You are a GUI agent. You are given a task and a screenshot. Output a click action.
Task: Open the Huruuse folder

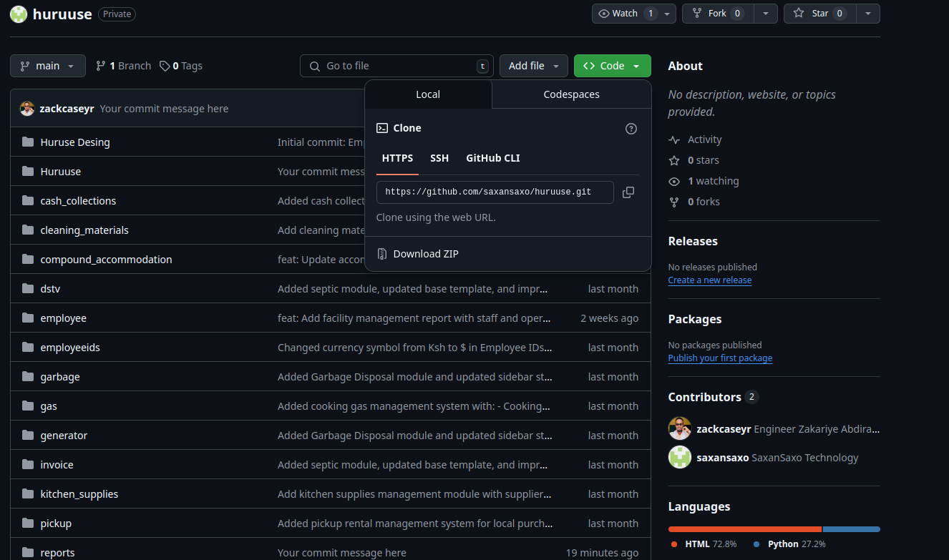point(61,172)
